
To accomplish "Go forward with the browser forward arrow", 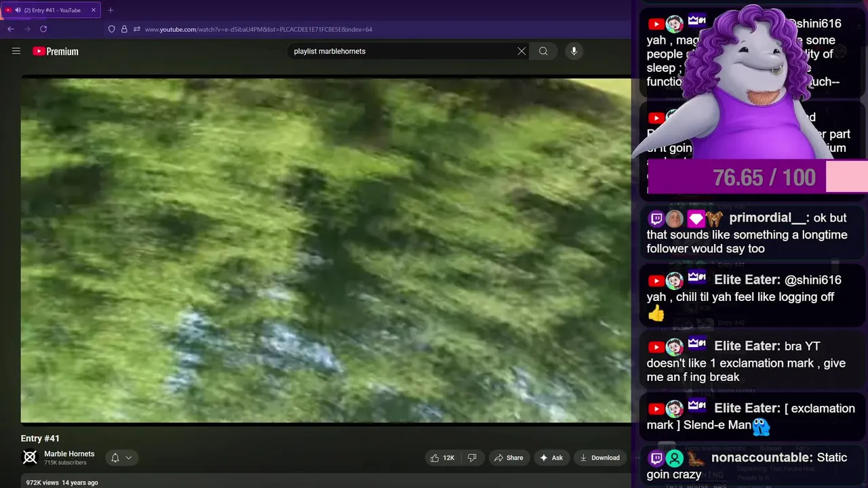I will coord(27,29).
